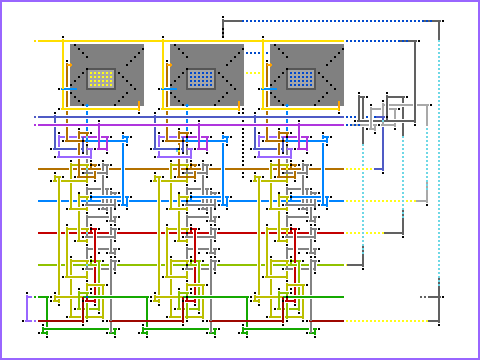Click the long red horizontal bus line
The height and width of the screenshot is (360, 480).
[x=191, y=233]
